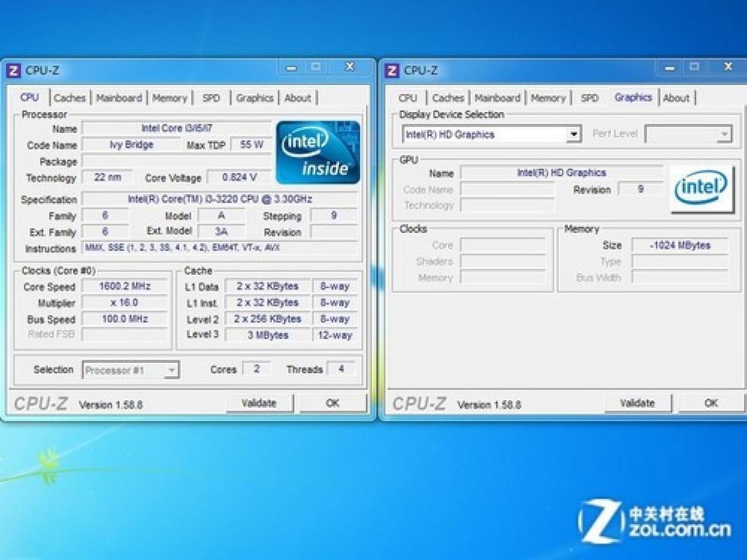Open Mainboard tab in right CPU-Z window
Image resolution: width=747 pixels, height=560 pixels.
click(x=497, y=98)
